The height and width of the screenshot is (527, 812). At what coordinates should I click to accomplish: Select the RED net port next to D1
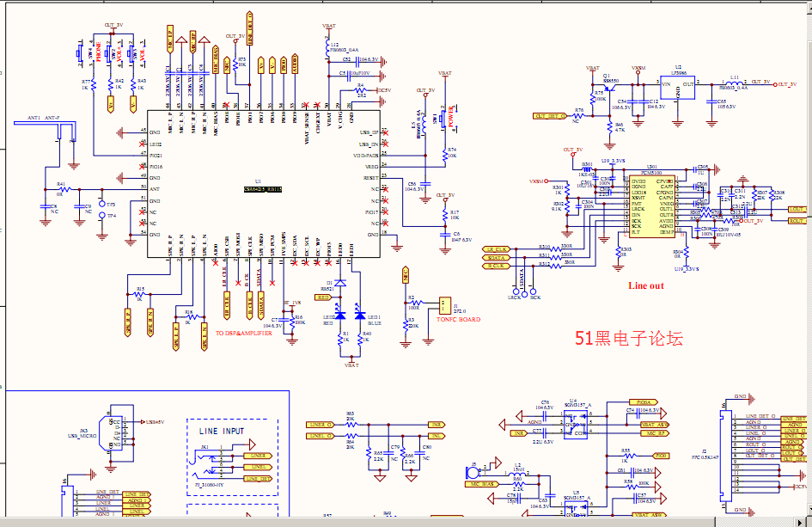point(322,297)
